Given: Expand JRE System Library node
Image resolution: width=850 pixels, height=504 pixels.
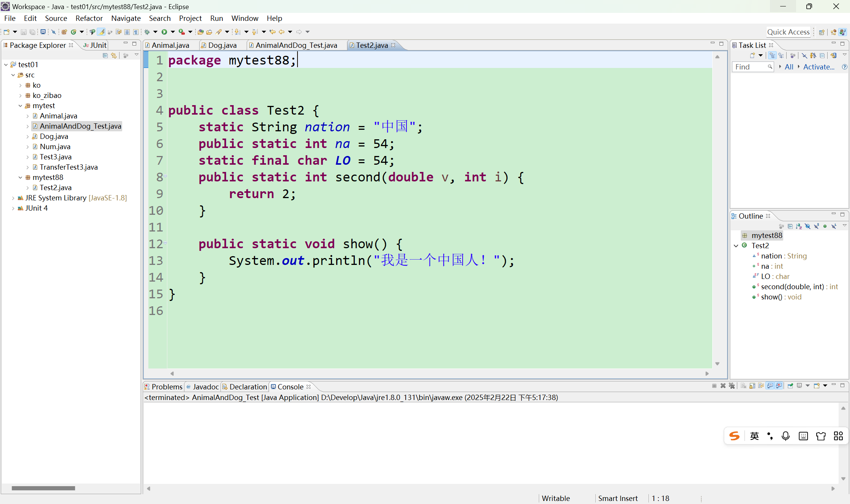Looking at the screenshot, I should pos(13,198).
